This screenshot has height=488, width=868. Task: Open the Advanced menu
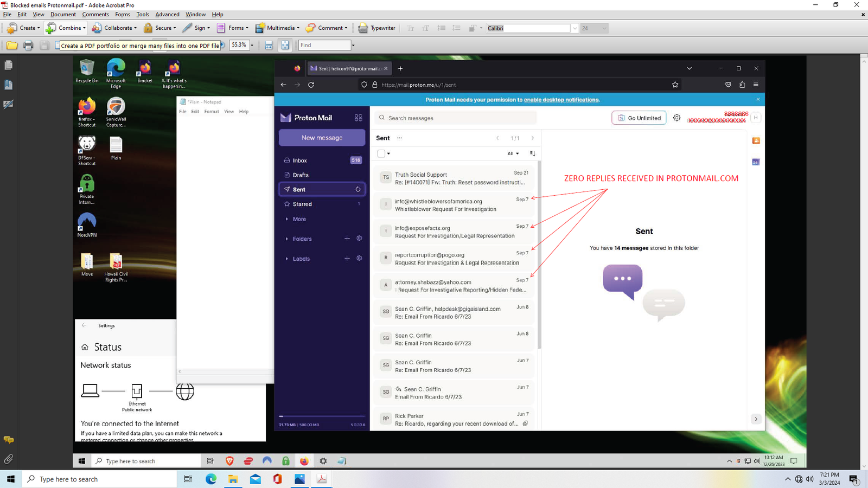coord(167,15)
